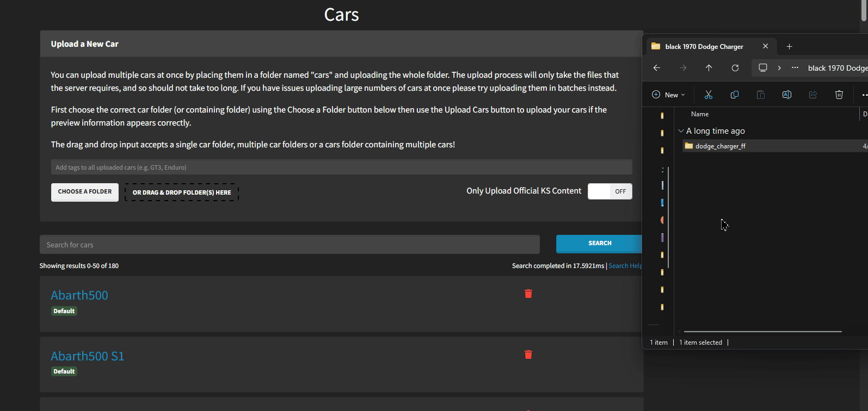Viewport: 868px width, 411px height.
Task: Click the '1 item' status bar count
Action: pyautogui.click(x=658, y=342)
